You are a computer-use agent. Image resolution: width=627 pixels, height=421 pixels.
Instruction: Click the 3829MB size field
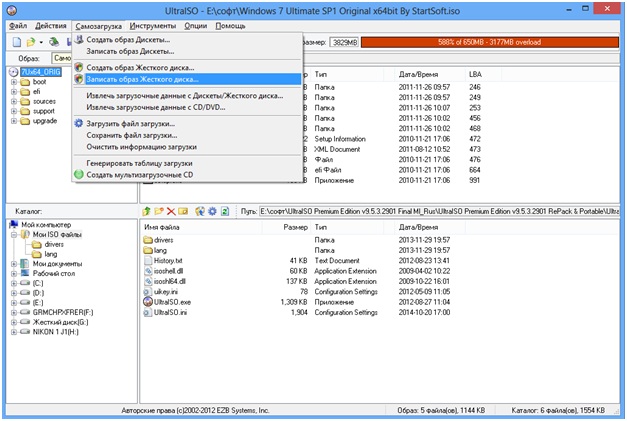(344, 42)
